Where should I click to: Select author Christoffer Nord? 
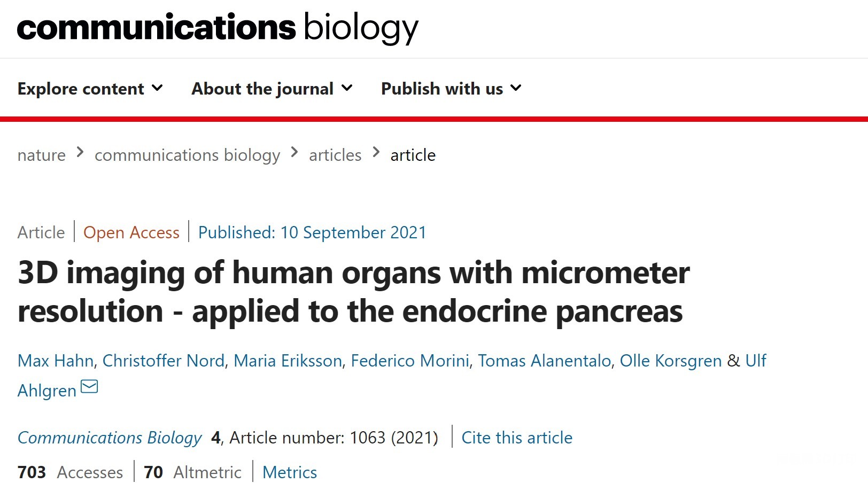coord(163,361)
